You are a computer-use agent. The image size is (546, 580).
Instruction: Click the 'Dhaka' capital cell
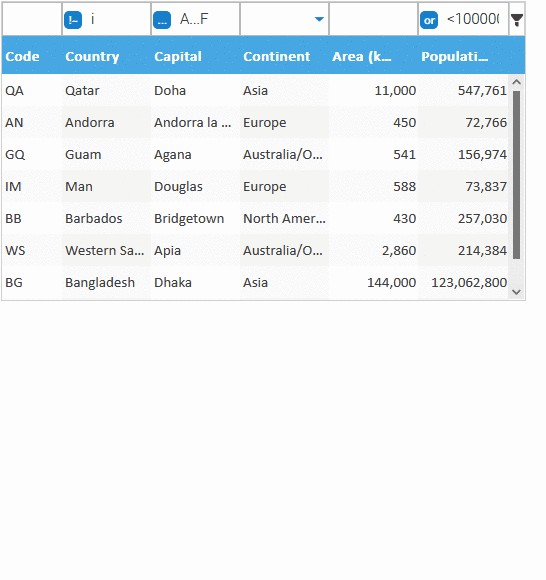click(195, 283)
